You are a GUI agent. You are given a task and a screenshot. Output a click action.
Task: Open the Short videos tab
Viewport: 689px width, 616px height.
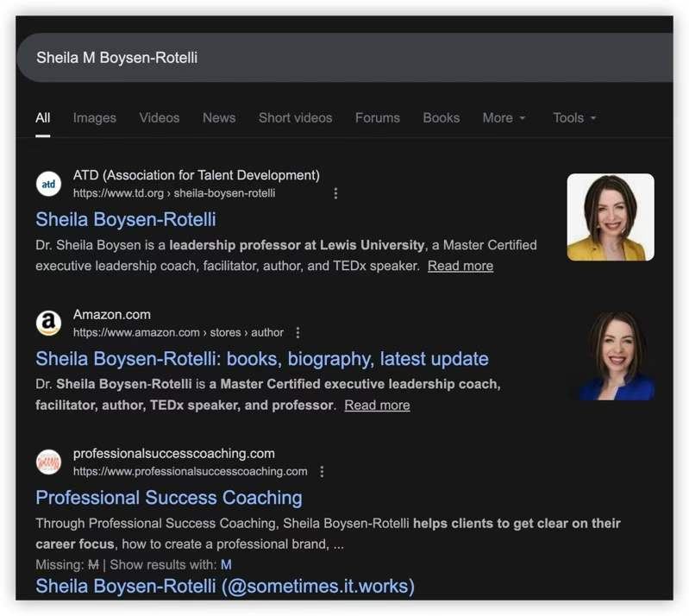point(295,118)
